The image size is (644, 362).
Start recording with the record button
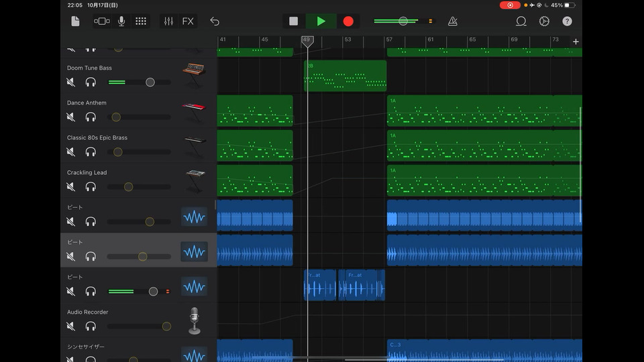point(348,21)
